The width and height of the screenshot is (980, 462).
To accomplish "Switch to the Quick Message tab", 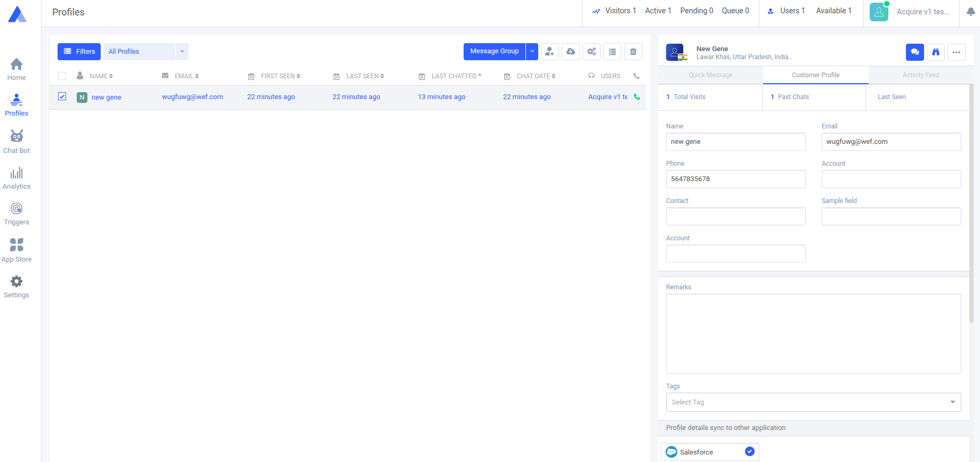I will 710,75.
